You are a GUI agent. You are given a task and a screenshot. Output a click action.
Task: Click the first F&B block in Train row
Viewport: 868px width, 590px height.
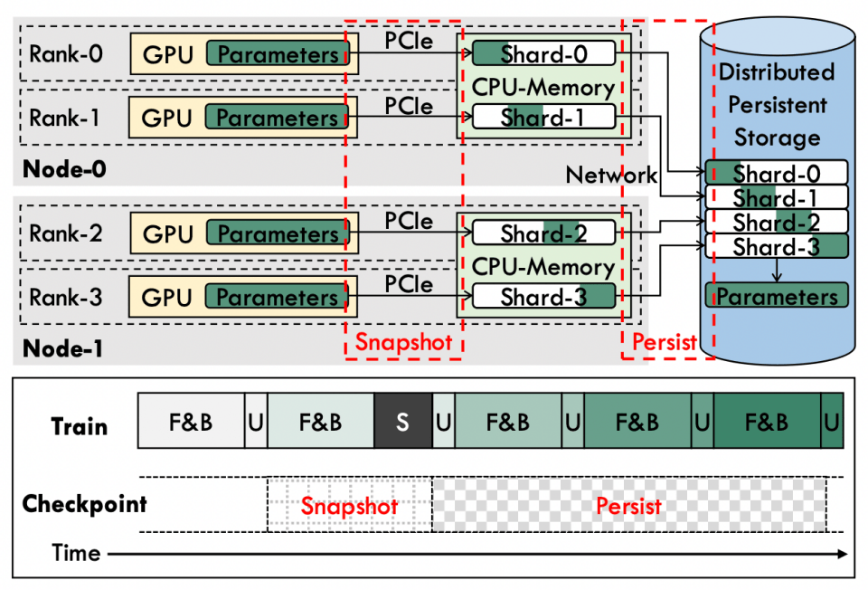pyautogui.click(x=191, y=422)
